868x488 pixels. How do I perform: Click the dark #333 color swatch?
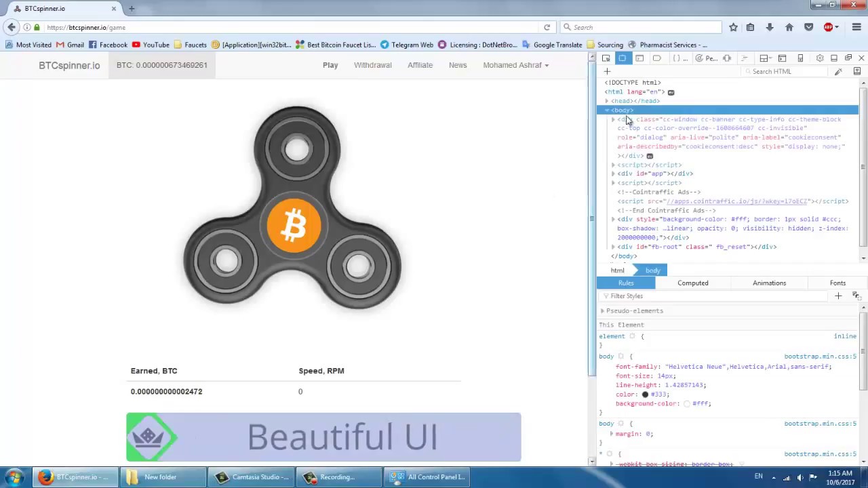coord(645,394)
